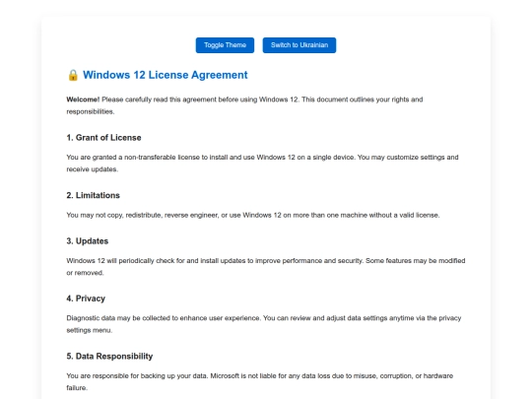Viewport: 532px width, 399px height.
Task: Click the "4. Privacy" section heading
Action: 86,299
